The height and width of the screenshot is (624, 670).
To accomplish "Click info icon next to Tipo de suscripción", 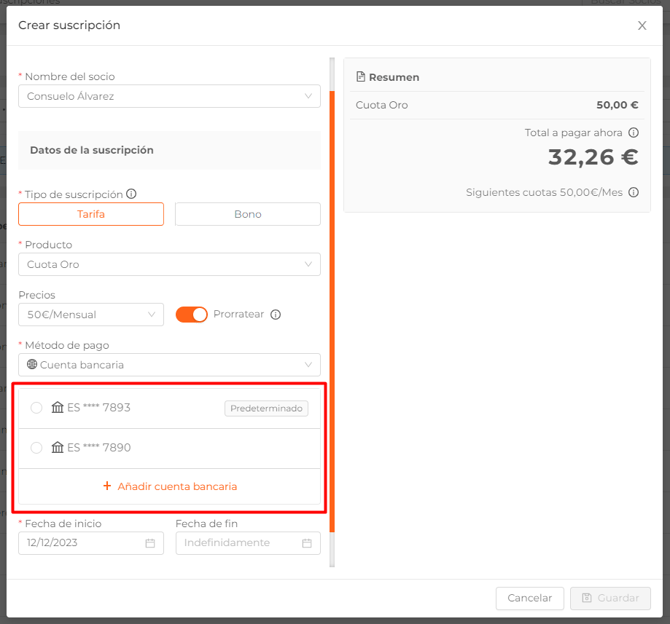I will (131, 194).
